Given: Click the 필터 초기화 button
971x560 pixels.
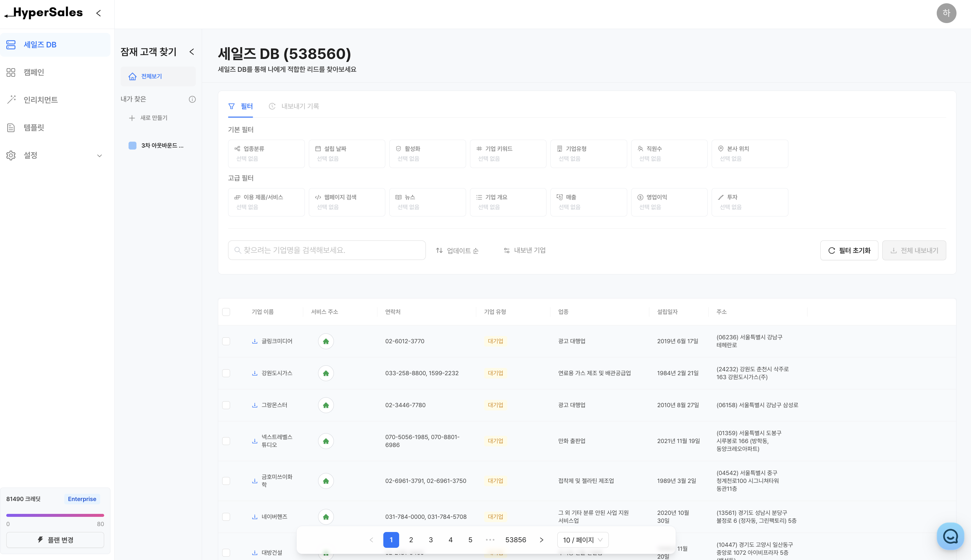Looking at the screenshot, I should (x=849, y=250).
